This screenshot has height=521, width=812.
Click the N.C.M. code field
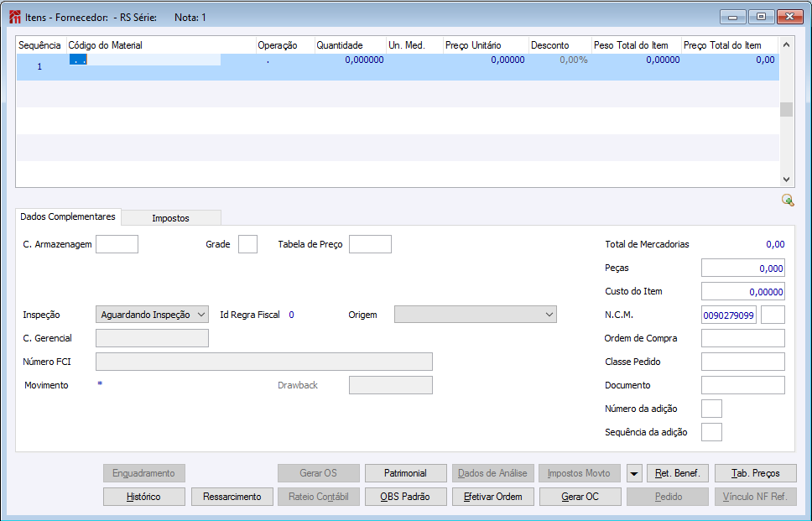tap(728, 315)
